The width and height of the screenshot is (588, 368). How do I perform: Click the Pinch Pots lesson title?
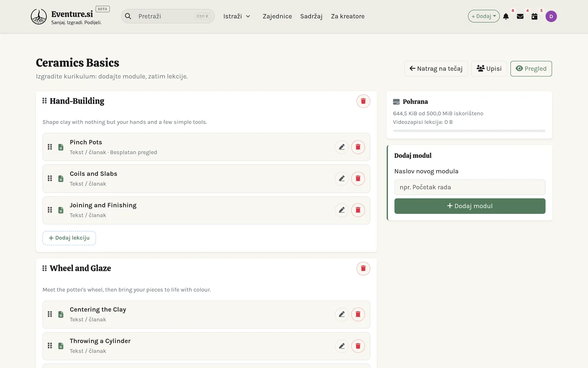(86, 142)
